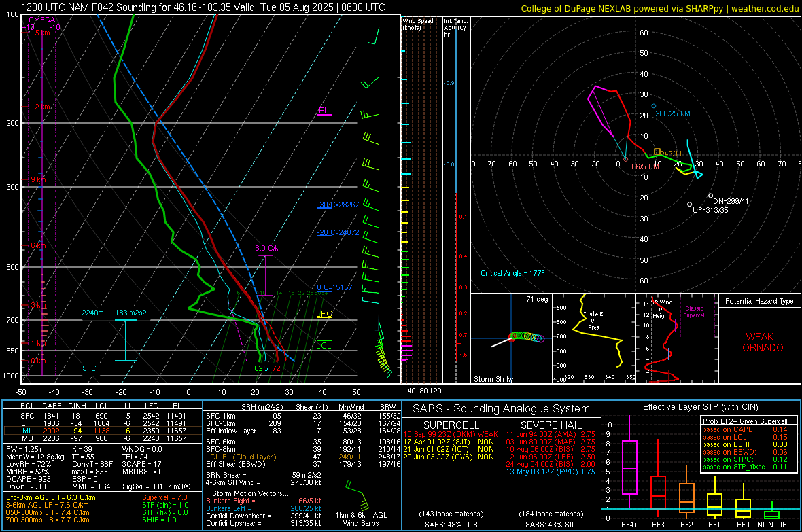Select the 11 Jun 94 00Z (AMA) hail analogue

(551, 434)
